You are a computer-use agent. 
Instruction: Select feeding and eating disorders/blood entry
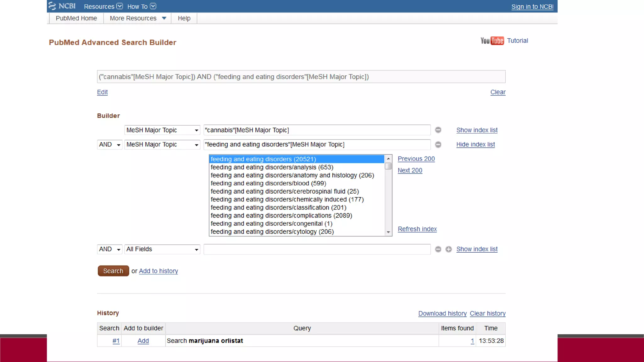(268, 184)
